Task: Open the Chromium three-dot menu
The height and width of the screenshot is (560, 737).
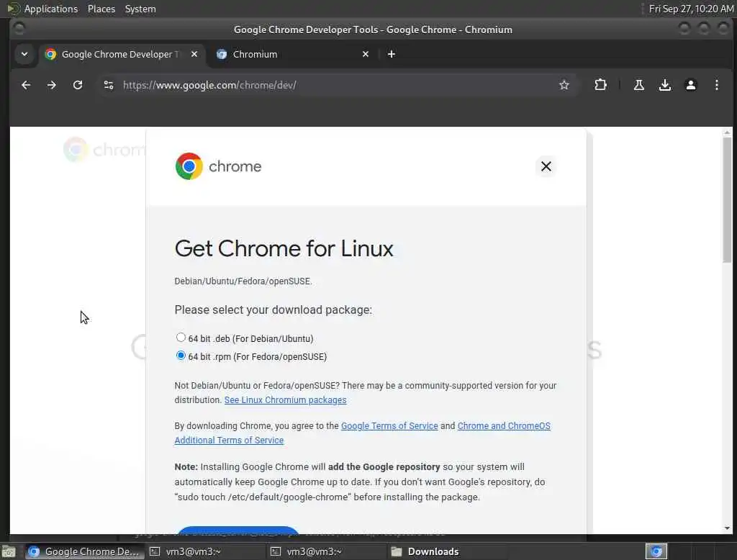Action: pos(716,85)
